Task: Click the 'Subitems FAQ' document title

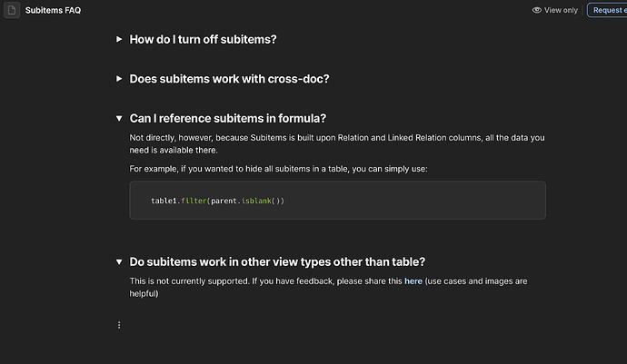Action: pyautogui.click(x=56, y=10)
